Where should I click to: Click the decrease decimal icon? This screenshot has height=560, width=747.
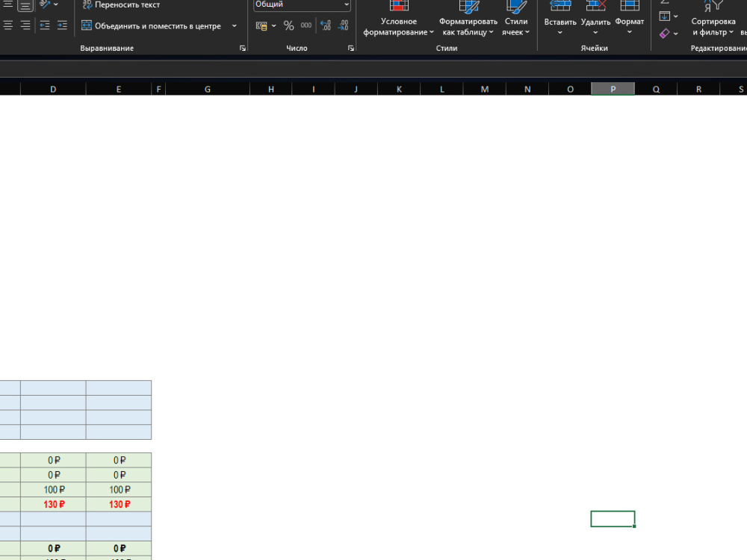(x=344, y=25)
